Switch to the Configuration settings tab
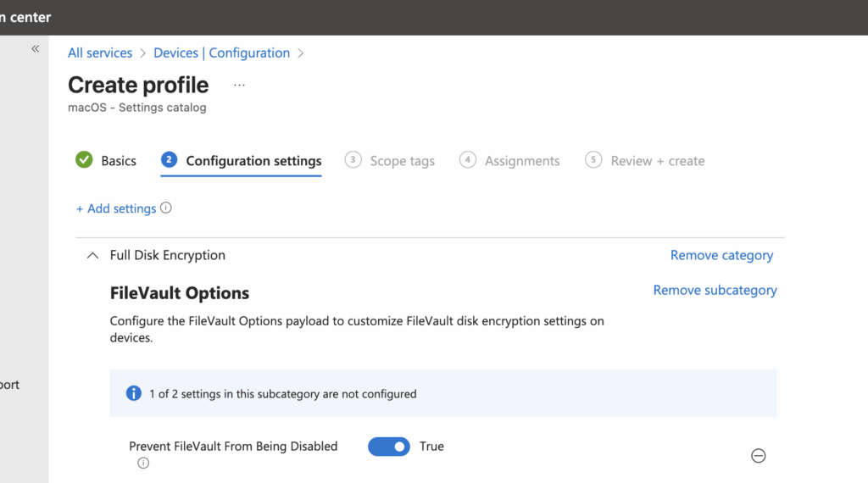 point(253,161)
